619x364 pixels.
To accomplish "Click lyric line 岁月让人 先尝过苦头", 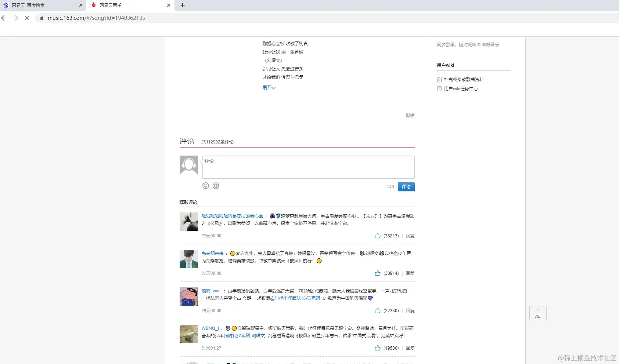I will (283, 69).
